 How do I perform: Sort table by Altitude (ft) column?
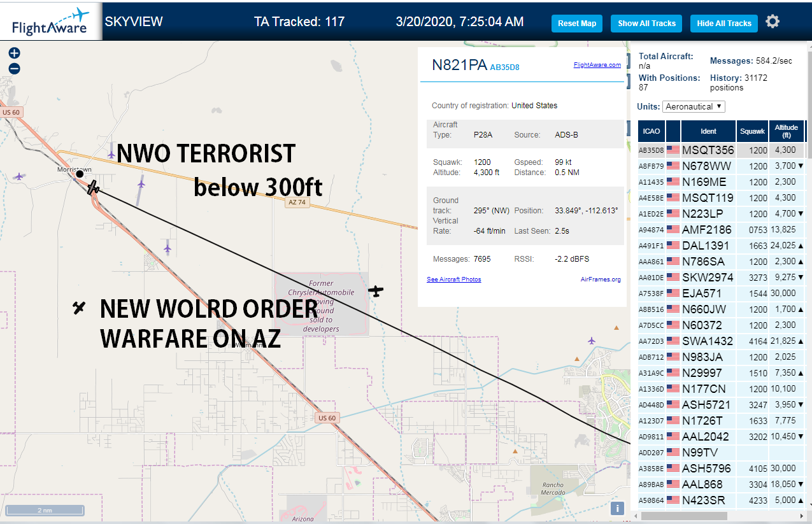(787, 131)
